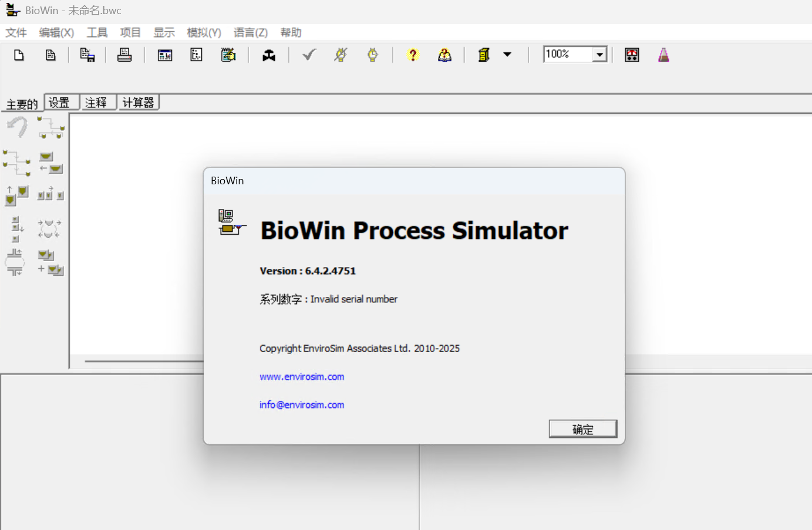This screenshot has width=812, height=530.
Task: Open the 显示 menu
Action: point(164,32)
